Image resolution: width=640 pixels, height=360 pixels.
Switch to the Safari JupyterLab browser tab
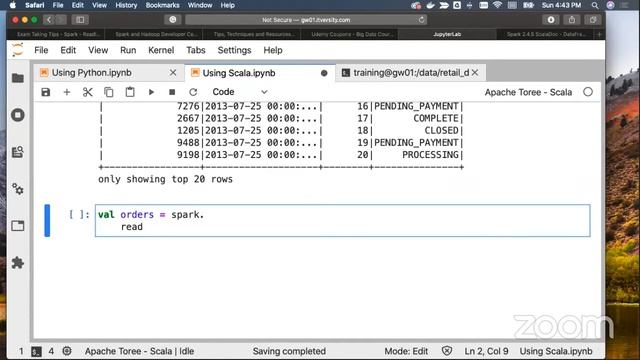click(447, 34)
